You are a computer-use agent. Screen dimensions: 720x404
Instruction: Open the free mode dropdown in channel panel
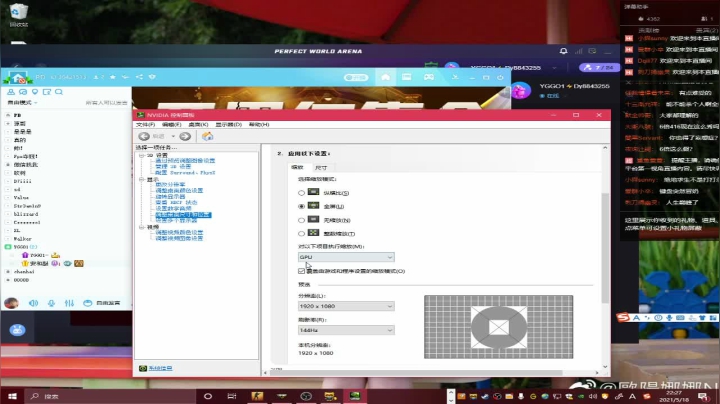click(22, 102)
